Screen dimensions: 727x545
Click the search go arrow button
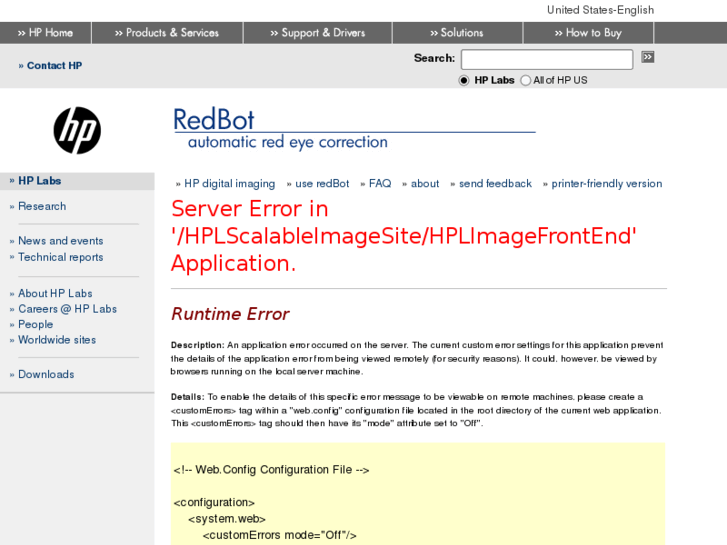click(648, 57)
